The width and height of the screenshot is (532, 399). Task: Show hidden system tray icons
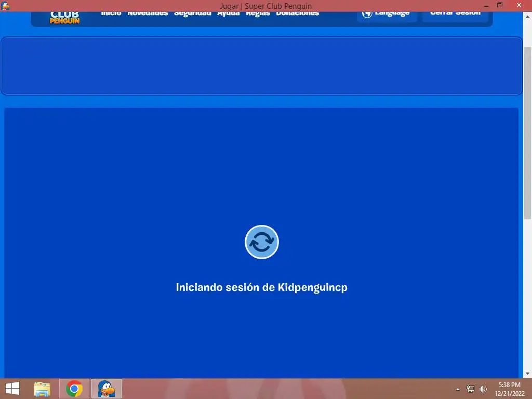click(x=458, y=389)
